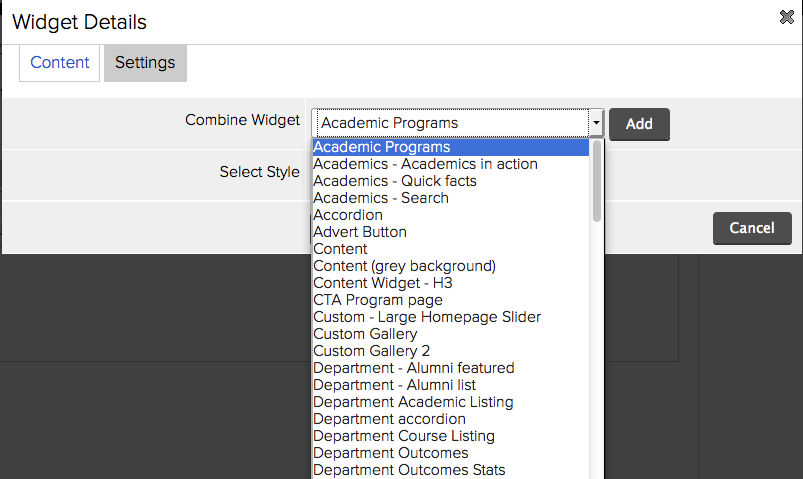Select Academic Programs in the list
The width and height of the screenshot is (803, 479).
pyautogui.click(x=451, y=147)
